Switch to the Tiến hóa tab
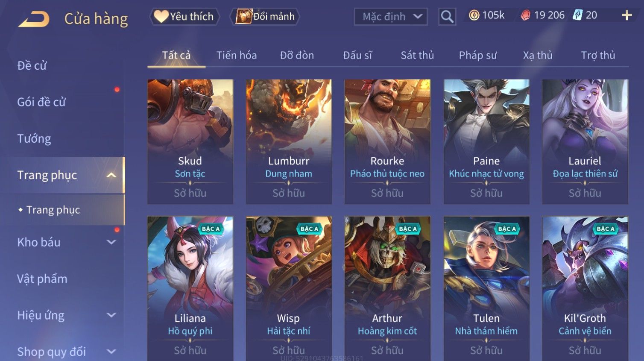 click(237, 55)
